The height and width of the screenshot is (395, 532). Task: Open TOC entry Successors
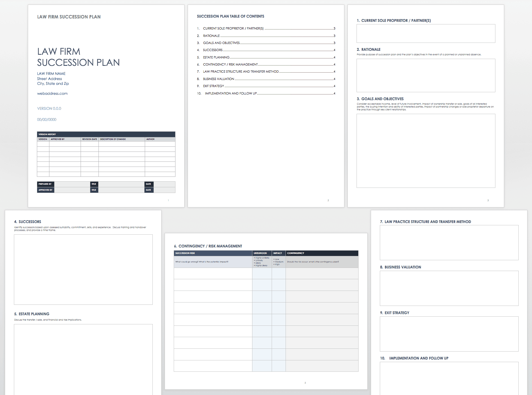(266, 50)
